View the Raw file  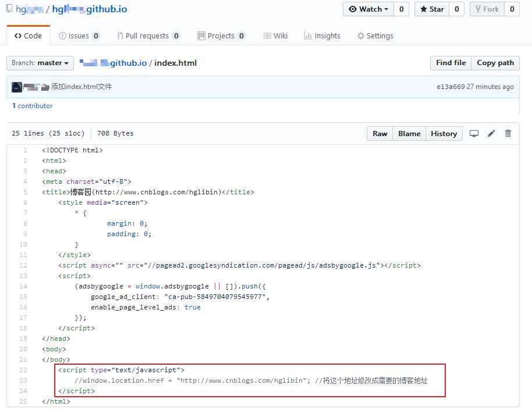pos(380,134)
